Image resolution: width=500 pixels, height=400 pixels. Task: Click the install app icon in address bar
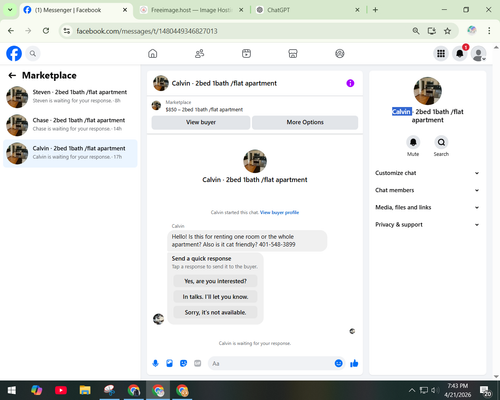tap(432, 31)
